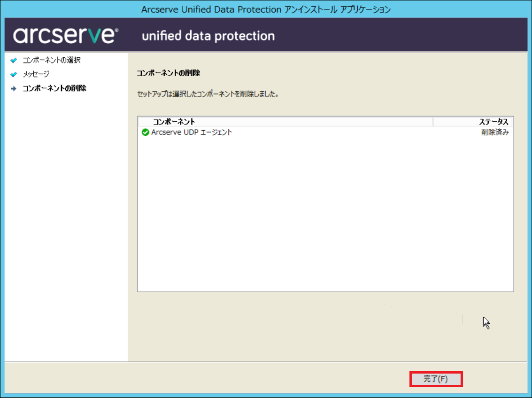The width and height of the screenshot is (532, 398).
Task: Click the コンポーネント column header
Action: [285, 122]
